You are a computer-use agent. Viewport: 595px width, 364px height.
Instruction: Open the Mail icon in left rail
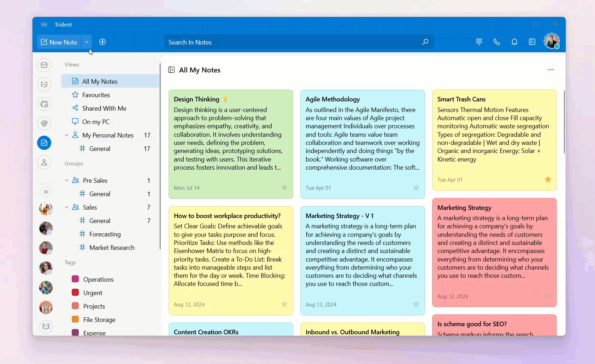[44, 65]
